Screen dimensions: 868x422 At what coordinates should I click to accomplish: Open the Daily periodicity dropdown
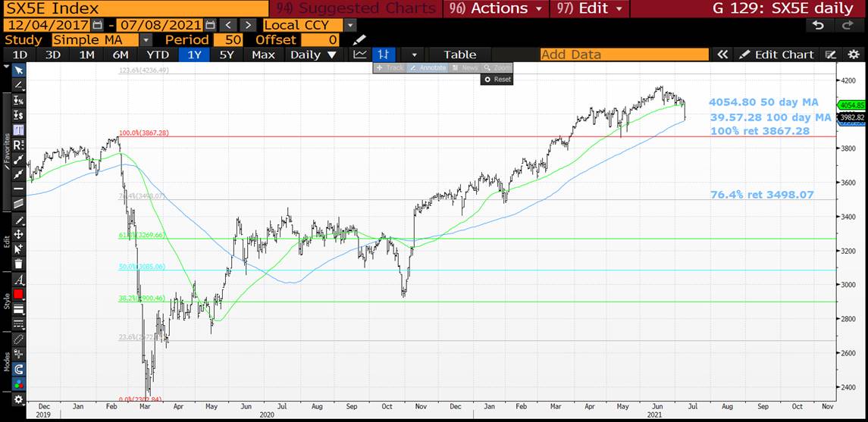(x=313, y=55)
